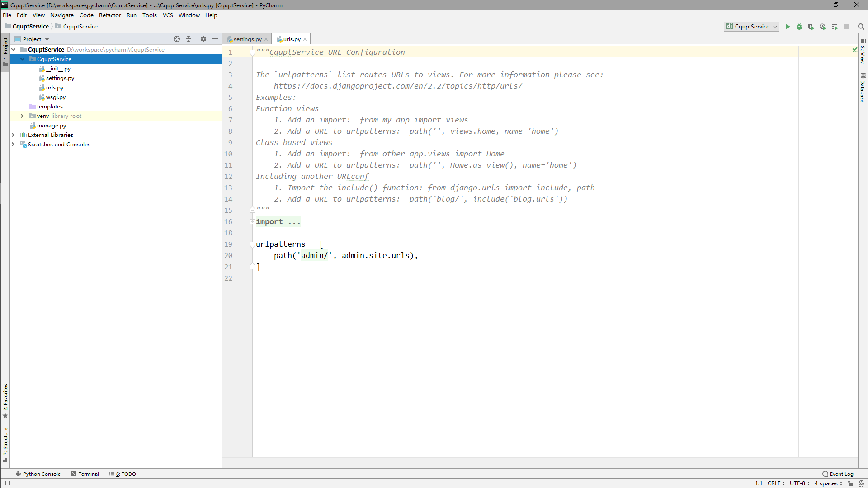Run the CquptService configuration
Screen dimensions: 868x488
(x=788, y=27)
